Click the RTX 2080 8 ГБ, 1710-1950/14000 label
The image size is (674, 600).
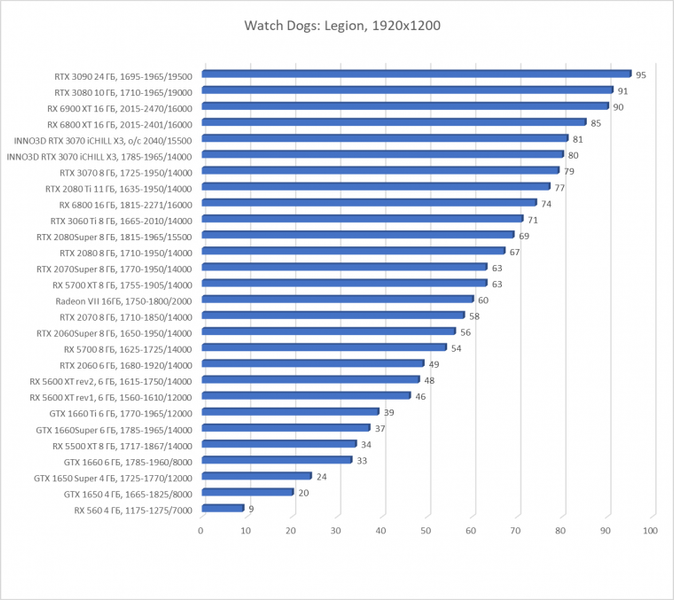(x=126, y=253)
